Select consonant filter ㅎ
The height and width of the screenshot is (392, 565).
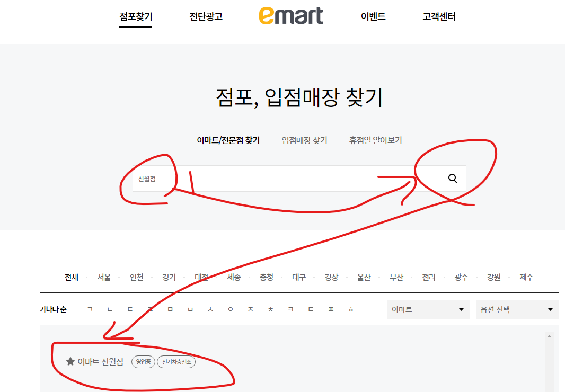click(x=351, y=309)
